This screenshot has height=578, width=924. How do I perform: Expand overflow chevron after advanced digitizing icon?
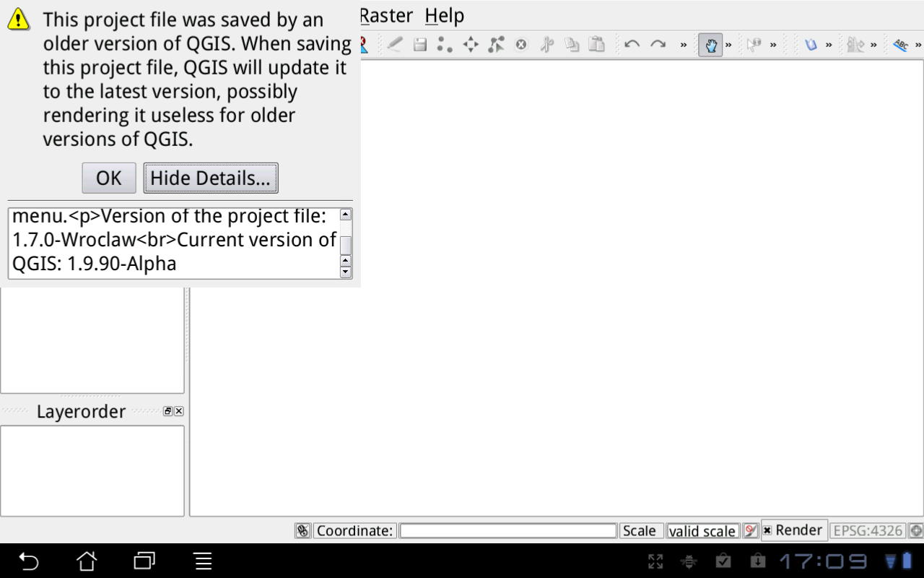(x=873, y=45)
